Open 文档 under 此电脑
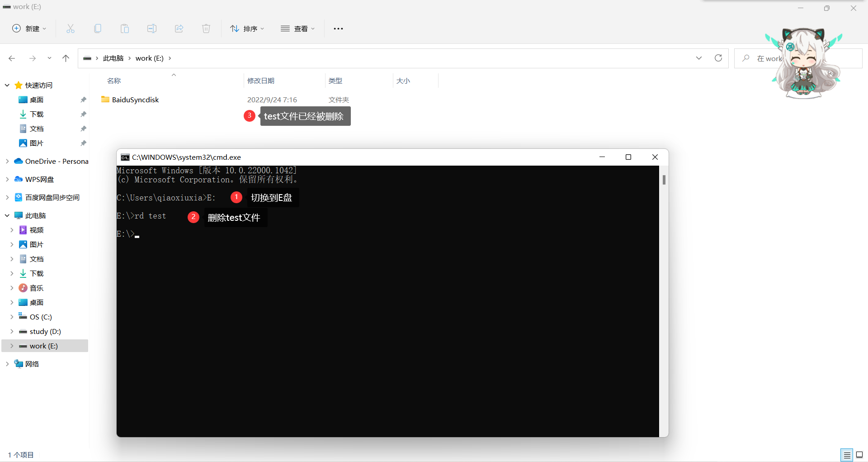868x462 pixels. [37, 259]
